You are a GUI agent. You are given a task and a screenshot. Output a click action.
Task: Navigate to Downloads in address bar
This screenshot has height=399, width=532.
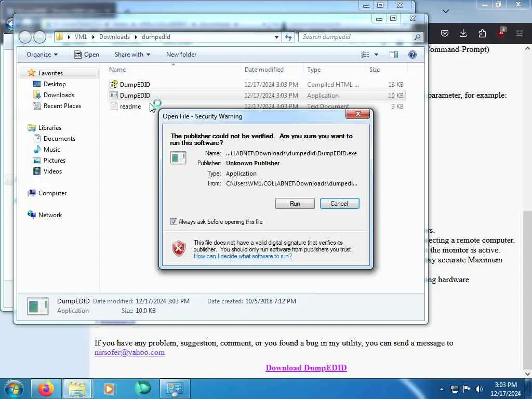tap(114, 37)
